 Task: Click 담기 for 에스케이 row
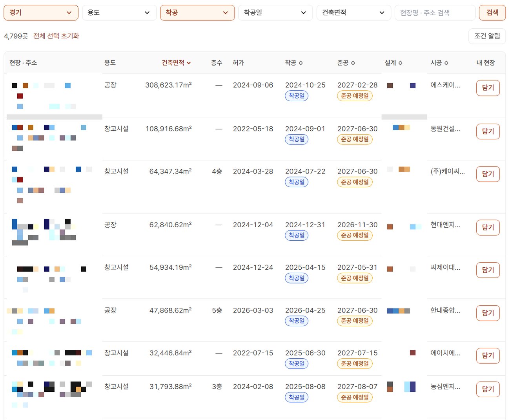(x=488, y=88)
